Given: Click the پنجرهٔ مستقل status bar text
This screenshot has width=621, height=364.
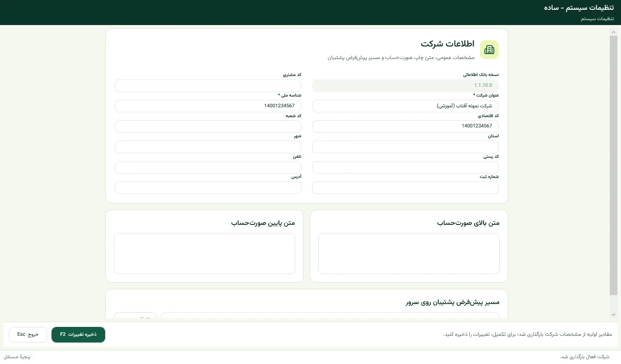Looking at the screenshot, I should [x=17, y=357].
